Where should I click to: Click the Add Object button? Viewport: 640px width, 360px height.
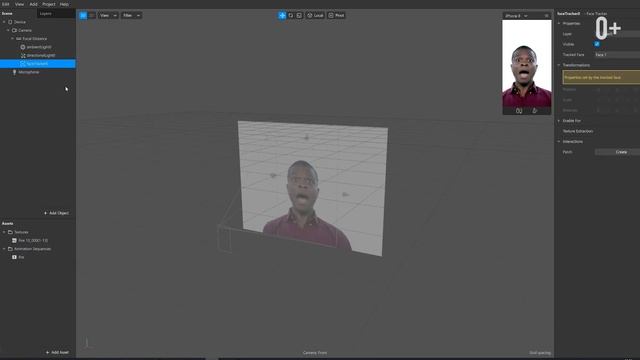point(56,213)
